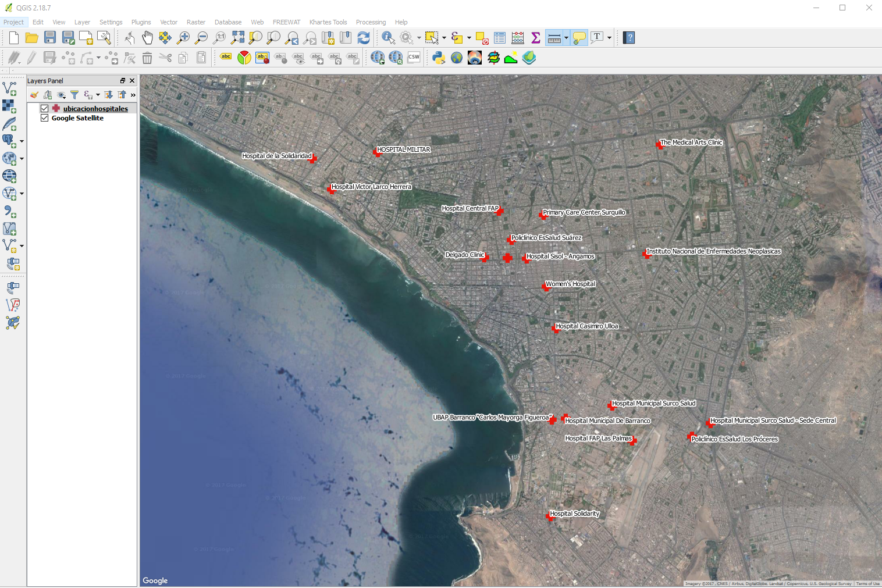Click the Women's Hospital map label
The image size is (882, 588).
(x=570, y=284)
